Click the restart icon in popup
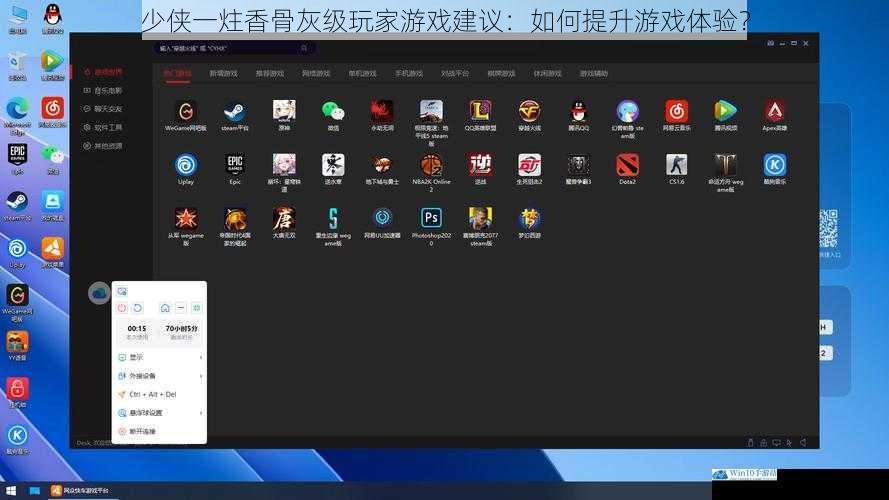889x500 pixels. [x=138, y=308]
